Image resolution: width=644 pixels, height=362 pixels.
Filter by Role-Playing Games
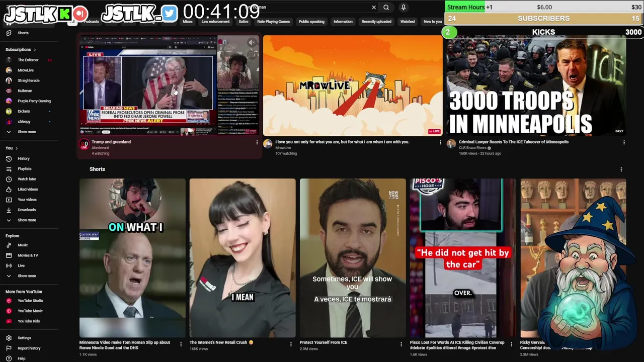273,22
